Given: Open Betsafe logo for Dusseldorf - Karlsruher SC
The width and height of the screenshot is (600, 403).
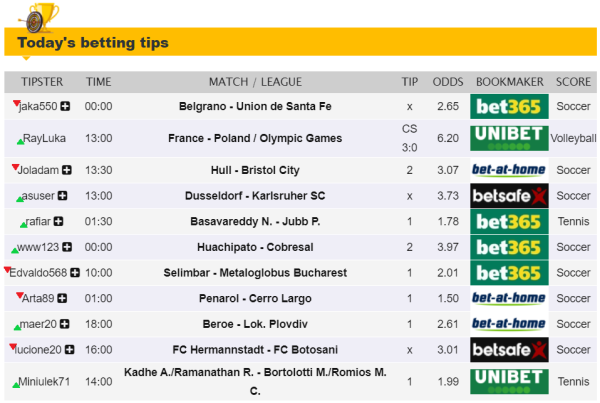Looking at the screenshot, I should coord(509,196).
